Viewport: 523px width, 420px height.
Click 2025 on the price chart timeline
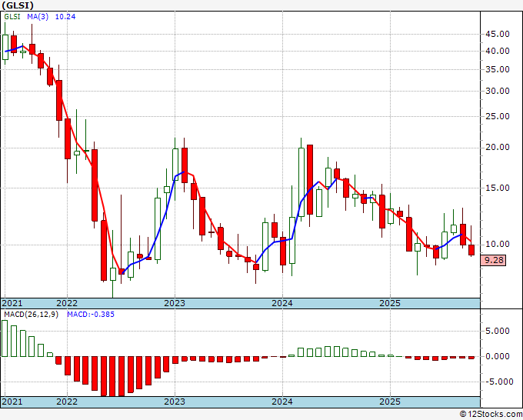click(390, 303)
